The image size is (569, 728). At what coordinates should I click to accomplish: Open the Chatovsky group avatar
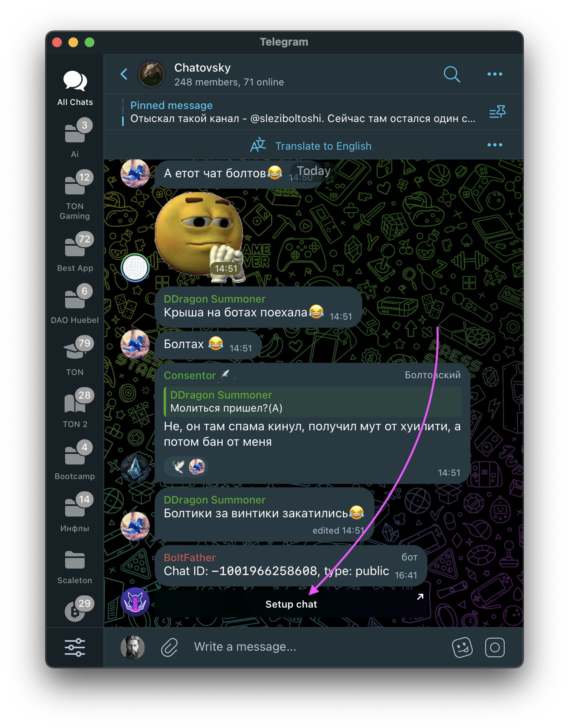151,74
